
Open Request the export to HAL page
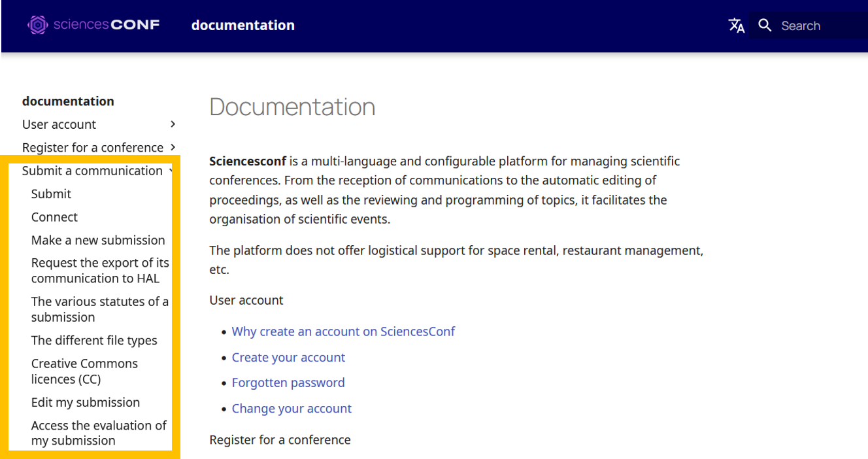click(99, 270)
